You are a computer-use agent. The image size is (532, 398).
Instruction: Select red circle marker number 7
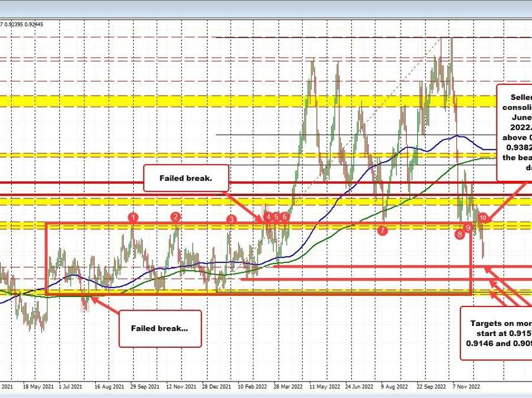(383, 231)
